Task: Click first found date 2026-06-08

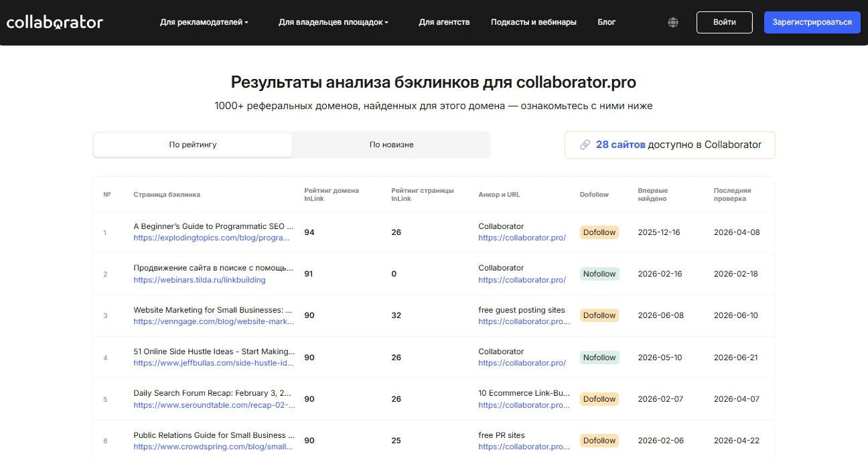Action: 661,315
